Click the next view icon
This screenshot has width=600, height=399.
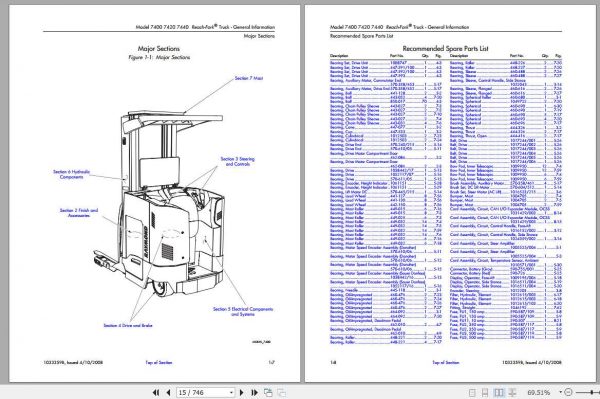[x=281, y=392]
